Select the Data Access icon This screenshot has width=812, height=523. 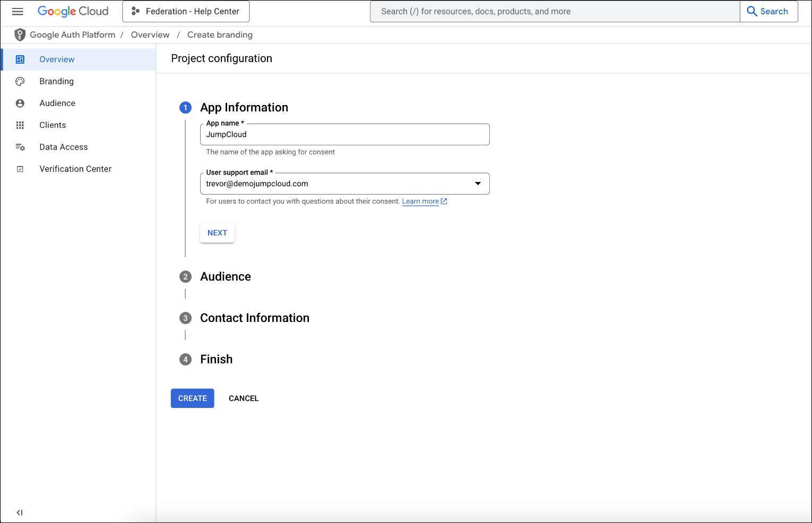20,147
